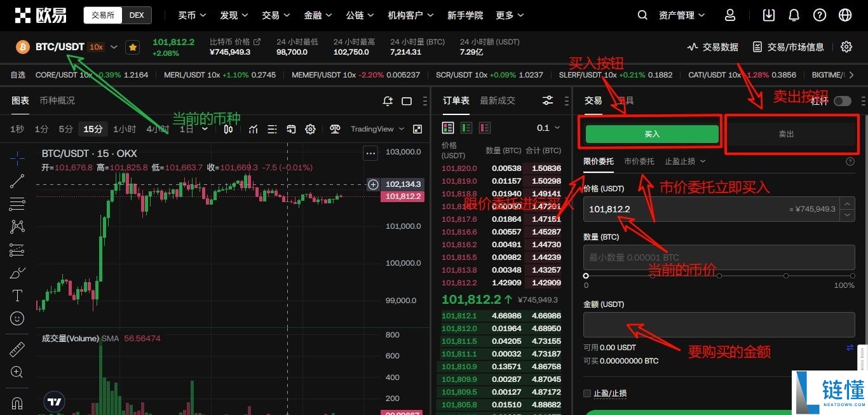Select the zoom-in tool on chart
The height and width of the screenshot is (415, 868).
tap(17, 372)
